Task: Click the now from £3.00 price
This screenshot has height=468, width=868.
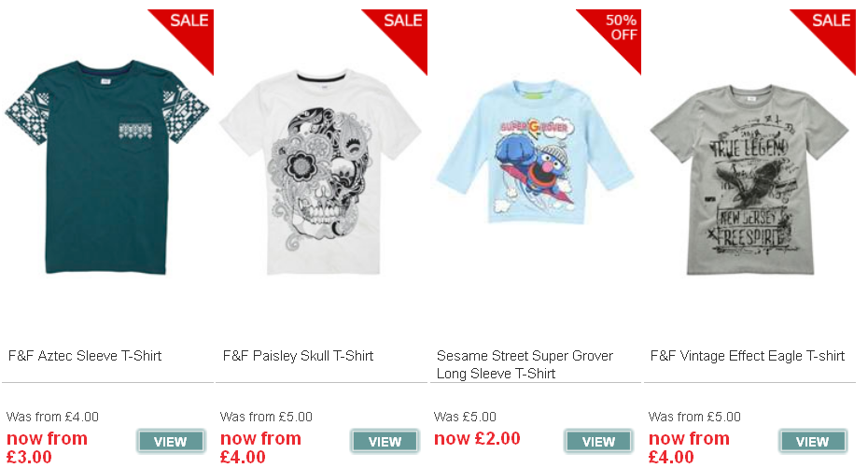Action: [47, 447]
